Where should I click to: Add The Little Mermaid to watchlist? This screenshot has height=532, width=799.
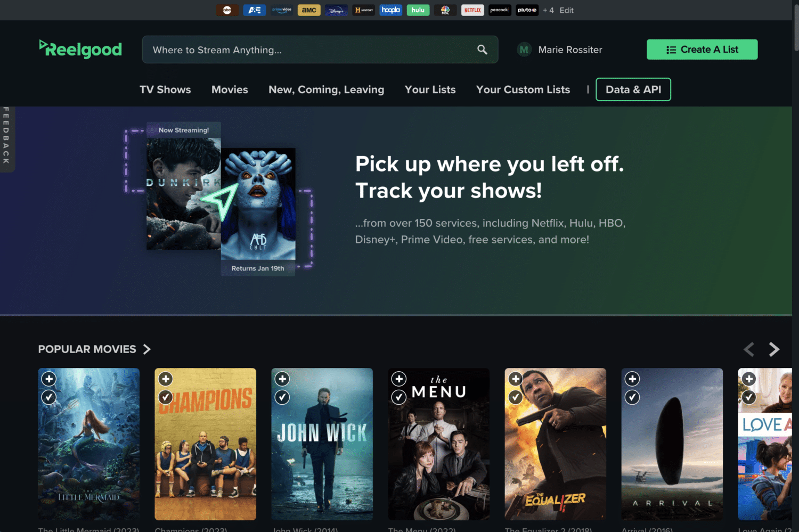49,379
